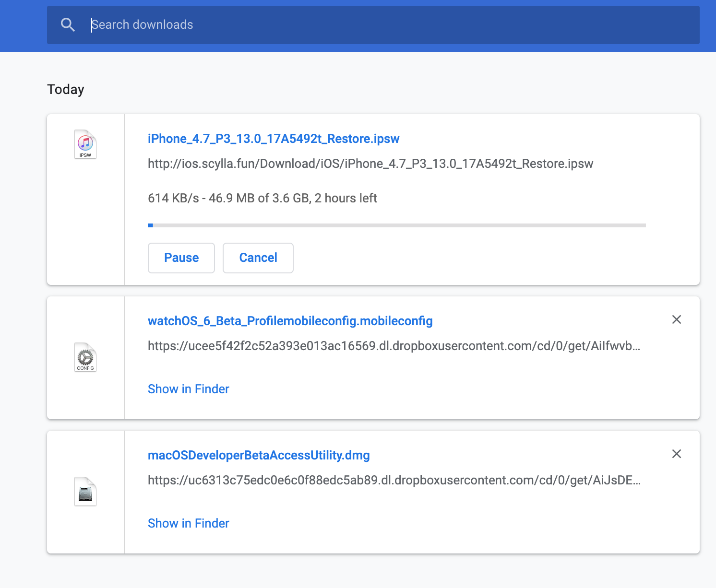The width and height of the screenshot is (716, 588).
Task: Focus the Search downloads field
Action: coord(373,25)
